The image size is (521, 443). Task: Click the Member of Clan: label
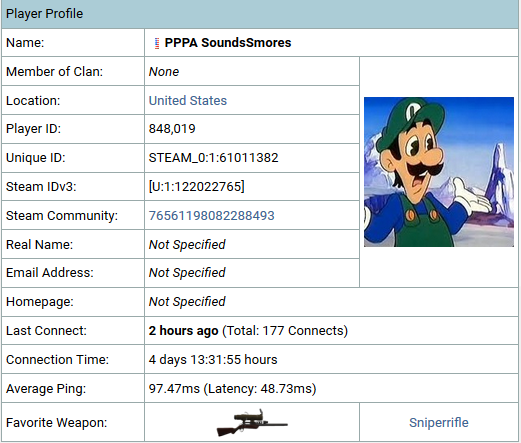(54, 72)
